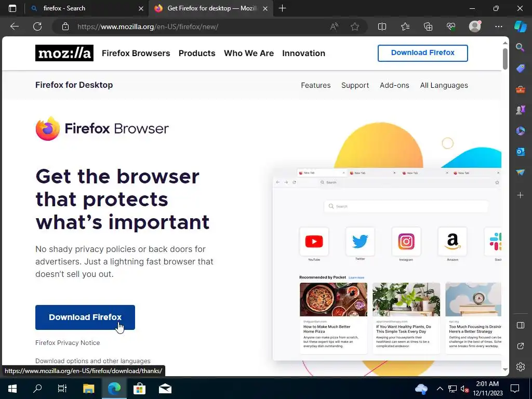Open the Favorites list icon
Image resolution: width=532 pixels, height=399 pixels.
pyautogui.click(x=405, y=26)
